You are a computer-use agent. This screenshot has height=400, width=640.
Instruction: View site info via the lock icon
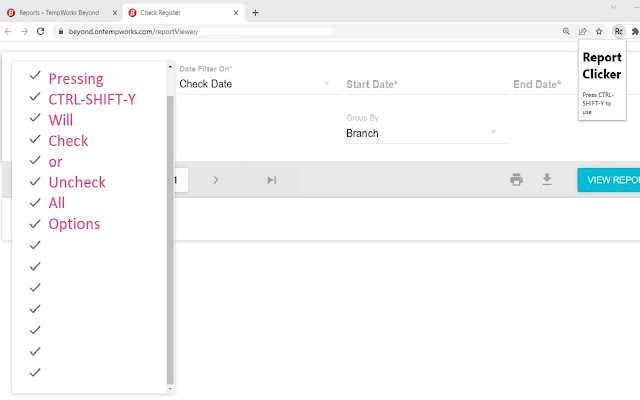pyautogui.click(x=61, y=31)
